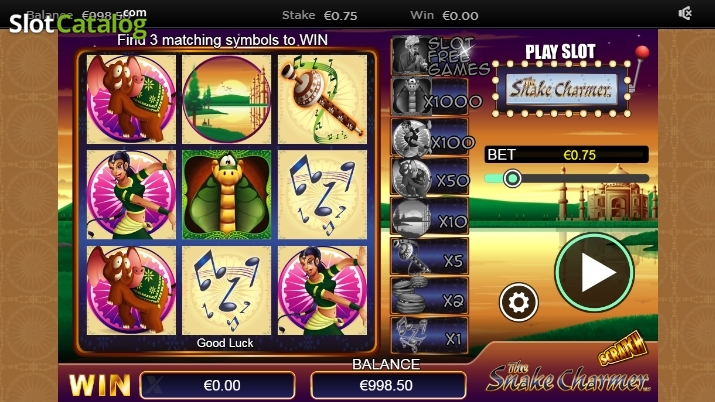Viewport: 715px width, 402px height.
Task: Select the flute instrument symbol
Action: tap(322, 99)
